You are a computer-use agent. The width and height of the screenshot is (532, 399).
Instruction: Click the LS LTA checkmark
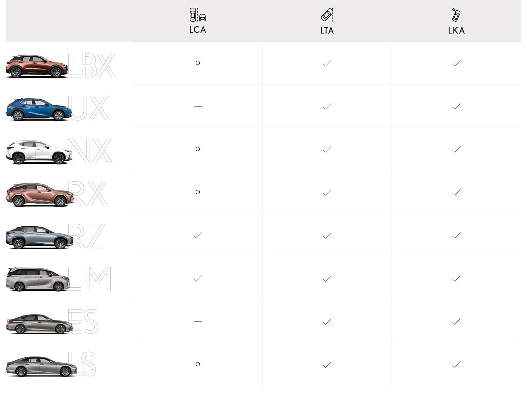pyautogui.click(x=327, y=365)
